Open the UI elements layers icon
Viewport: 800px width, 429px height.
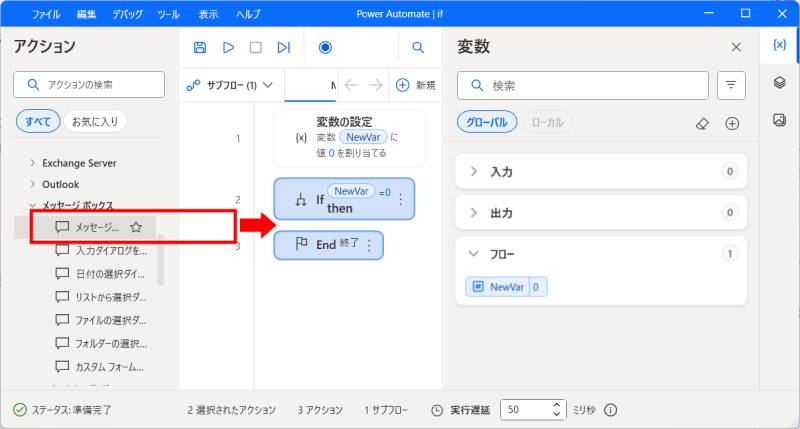[780, 83]
